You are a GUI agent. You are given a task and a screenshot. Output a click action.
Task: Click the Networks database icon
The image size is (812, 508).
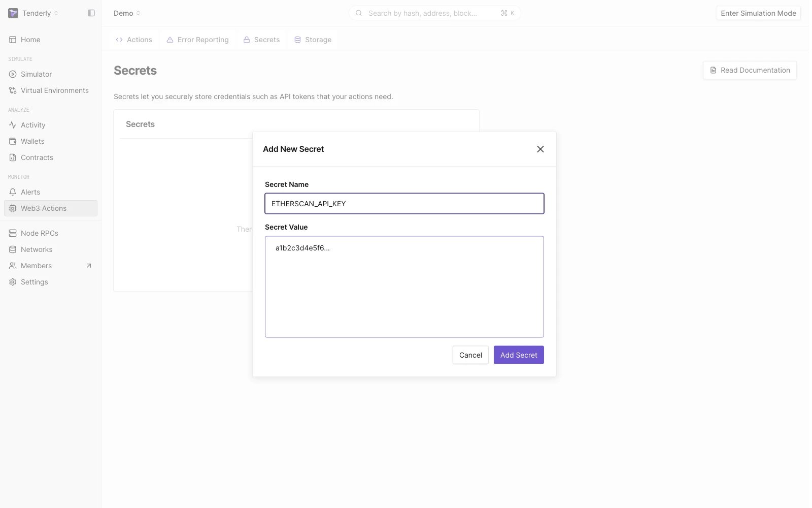click(x=13, y=249)
